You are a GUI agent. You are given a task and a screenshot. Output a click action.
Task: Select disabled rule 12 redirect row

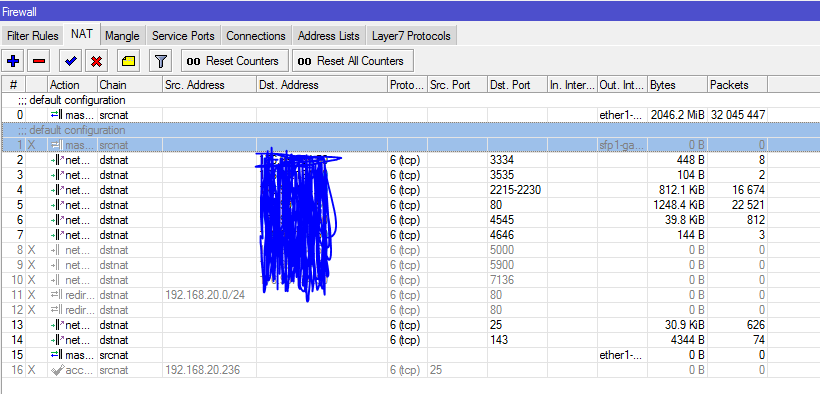(x=384, y=310)
